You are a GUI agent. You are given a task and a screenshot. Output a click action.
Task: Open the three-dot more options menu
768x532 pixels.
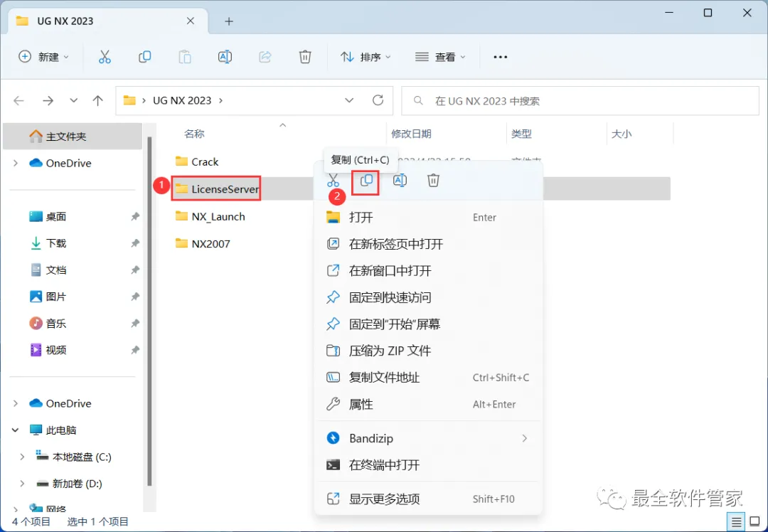pos(500,57)
